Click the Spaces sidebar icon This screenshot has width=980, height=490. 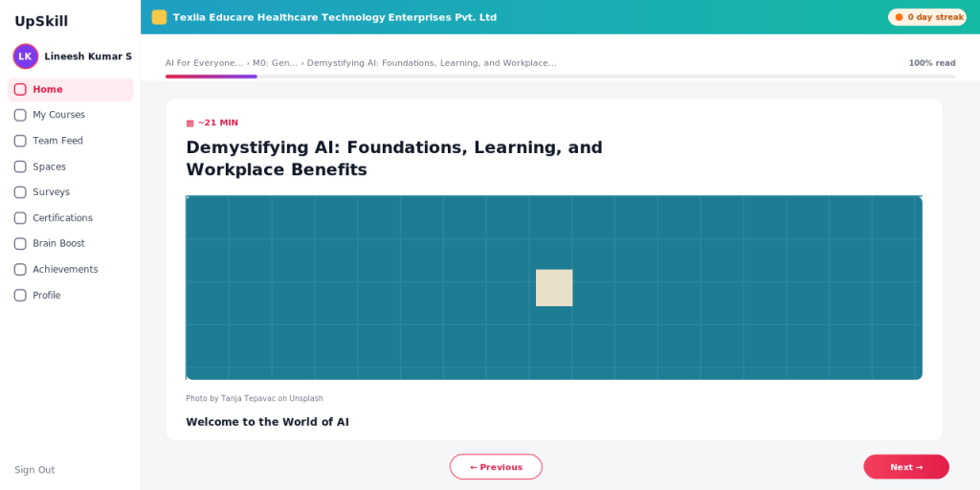pyautogui.click(x=20, y=167)
